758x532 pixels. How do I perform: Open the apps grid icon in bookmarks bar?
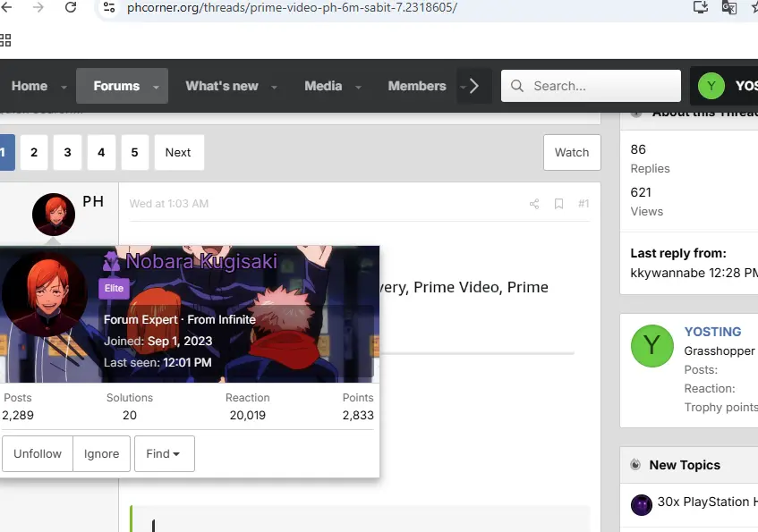[5, 40]
